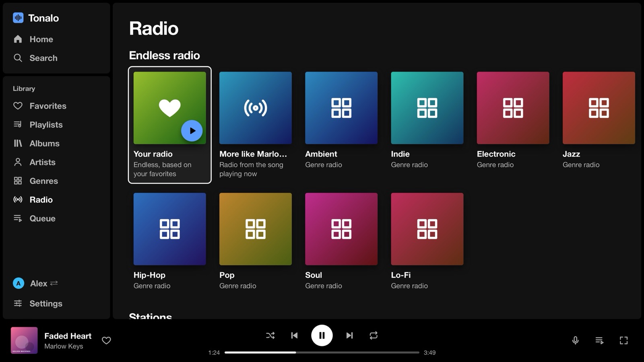The image size is (644, 362).
Task: Skip to the previous track
Action: click(294, 335)
